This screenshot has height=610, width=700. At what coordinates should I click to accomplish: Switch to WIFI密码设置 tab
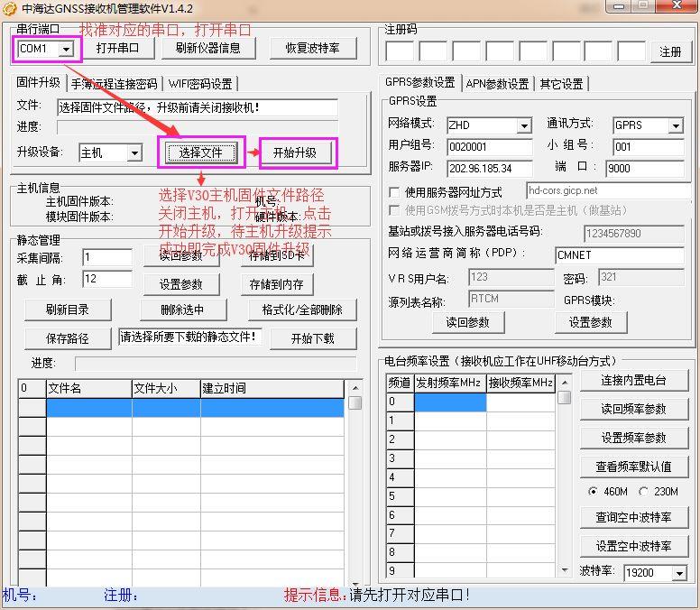point(200,84)
